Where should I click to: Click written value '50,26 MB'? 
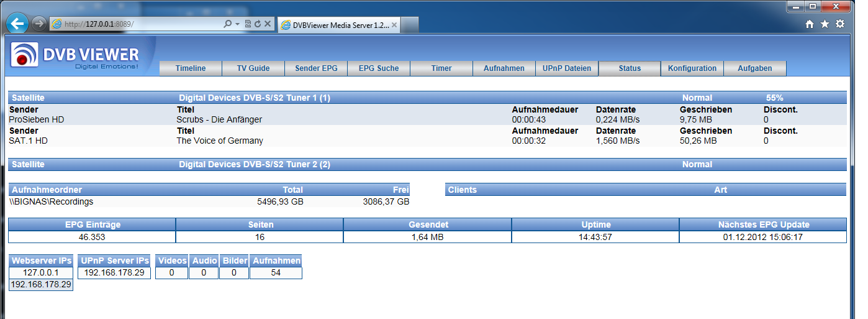[698, 141]
